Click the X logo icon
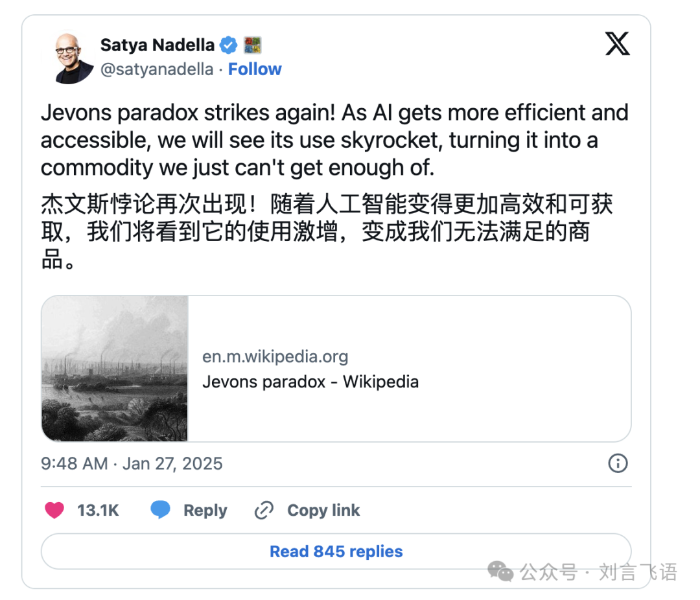700x600 pixels. click(x=618, y=43)
